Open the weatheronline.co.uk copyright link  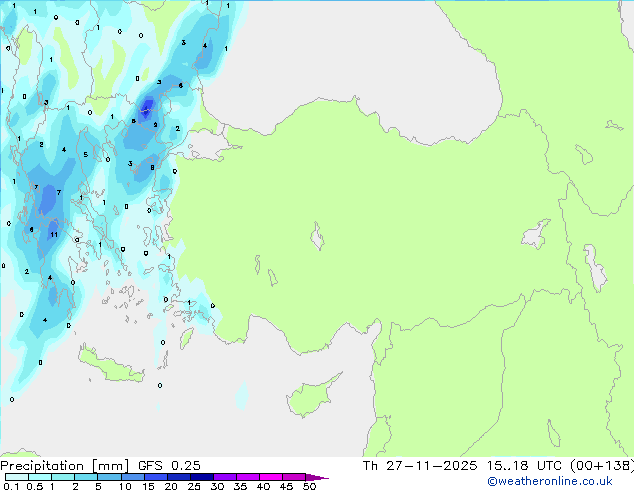[550, 481]
